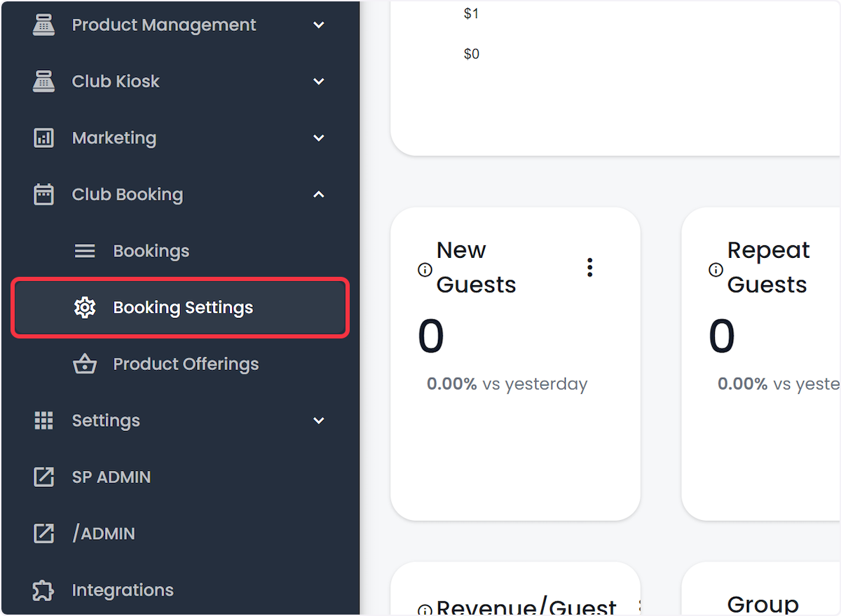Expand the Settings chevron
This screenshot has width=841, height=616.
click(319, 420)
